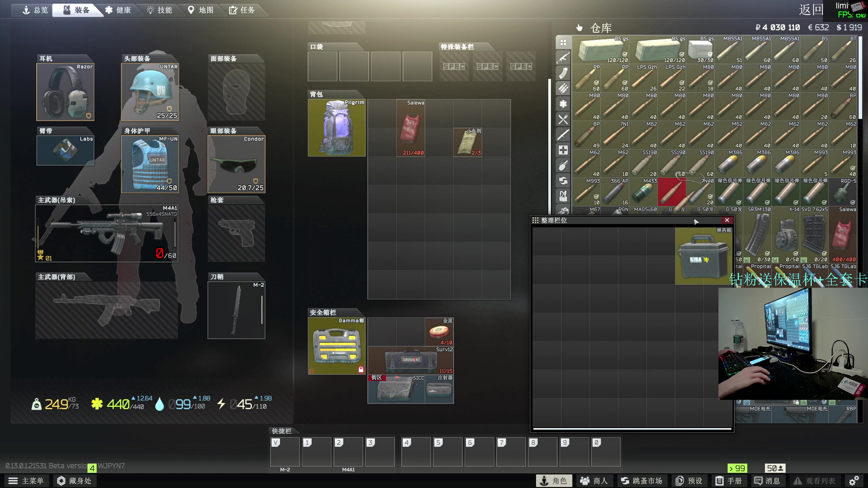Select the 30/30 BS gs ammo pack

(x=701, y=50)
